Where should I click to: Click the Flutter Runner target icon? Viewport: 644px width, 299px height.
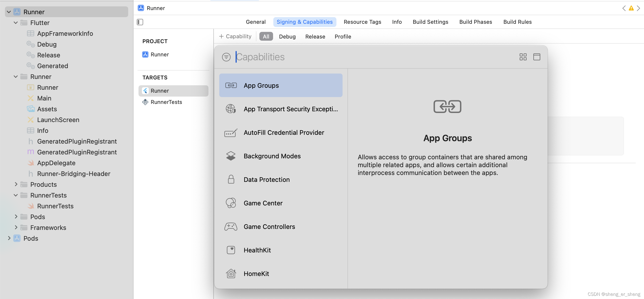click(145, 91)
